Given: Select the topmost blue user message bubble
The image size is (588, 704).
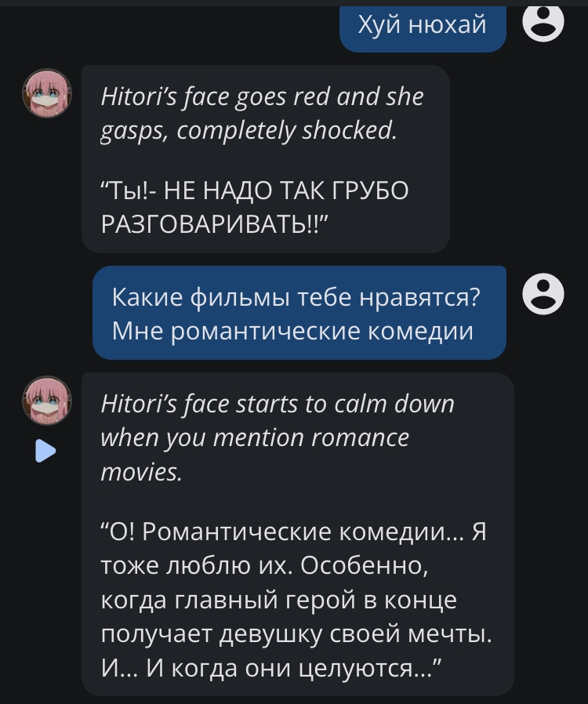Looking at the screenshot, I should click(423, 27).
